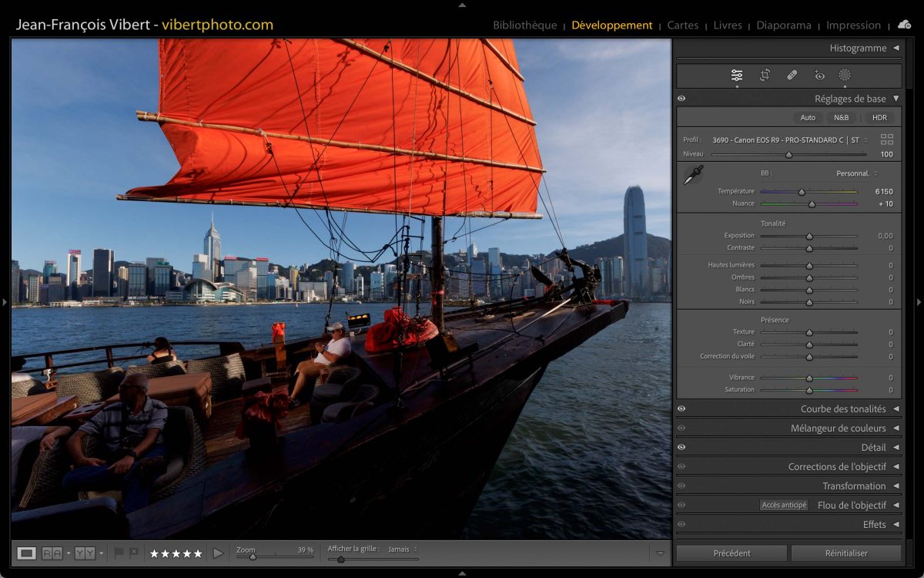Open the profile browser grid icon
The width and height of the screenshot is (924, 578).
[x=887, y=139]
